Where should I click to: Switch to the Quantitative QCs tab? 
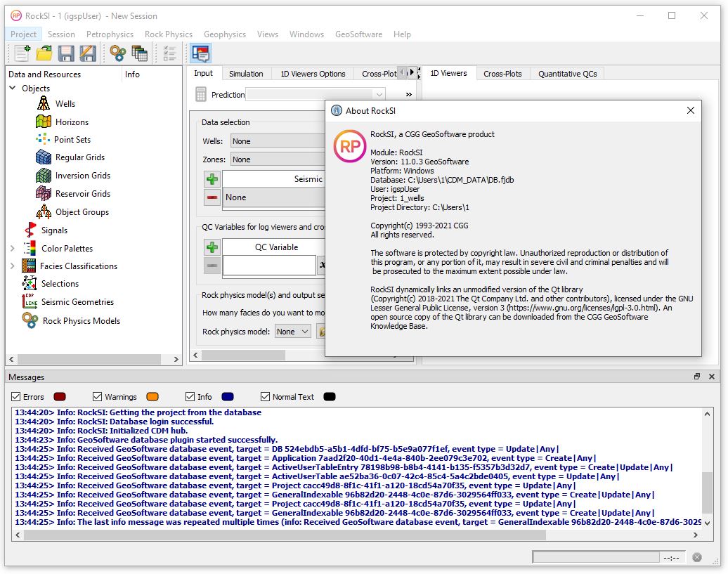coord(567,74)
